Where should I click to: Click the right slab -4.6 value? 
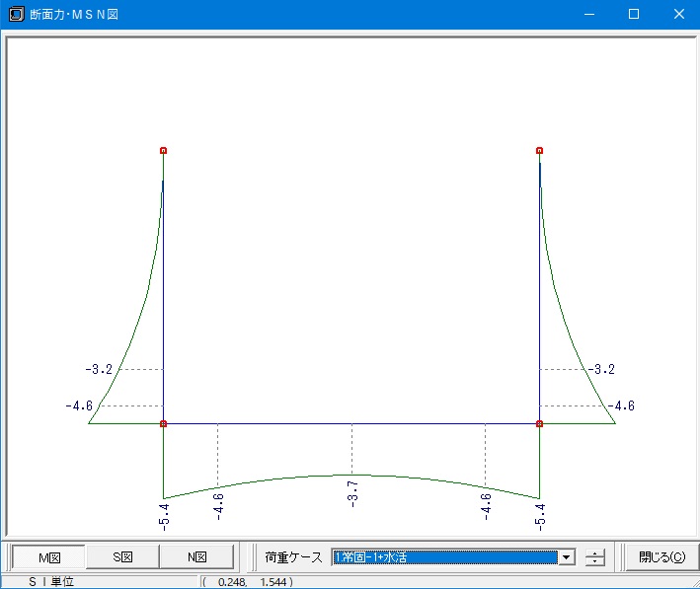click(487, 507)
